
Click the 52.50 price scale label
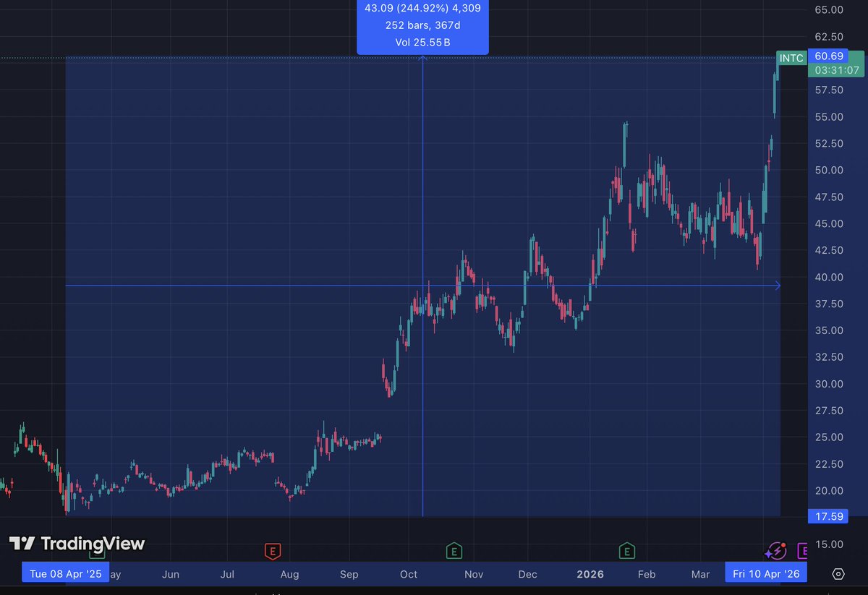coord(828,144)
